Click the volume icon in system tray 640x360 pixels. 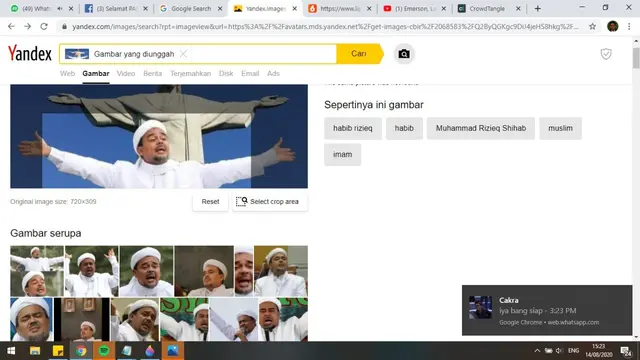tap(559, 351)
